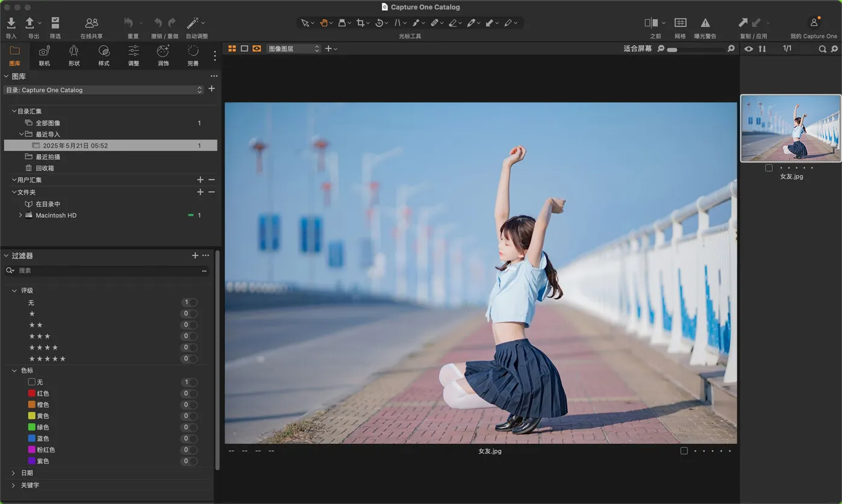The width and height of the screenshot is (842, 504).
Task: Tick the checkbox under the 女友.jpg thumbnail
Action: tap(769, 168)
